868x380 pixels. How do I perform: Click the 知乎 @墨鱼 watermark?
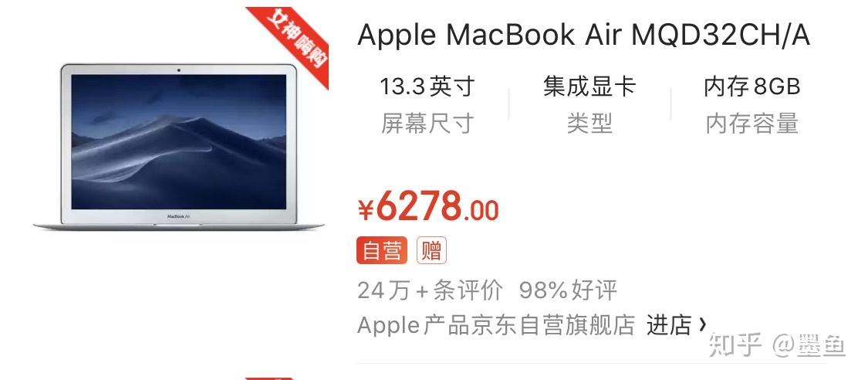pos(777,345)
